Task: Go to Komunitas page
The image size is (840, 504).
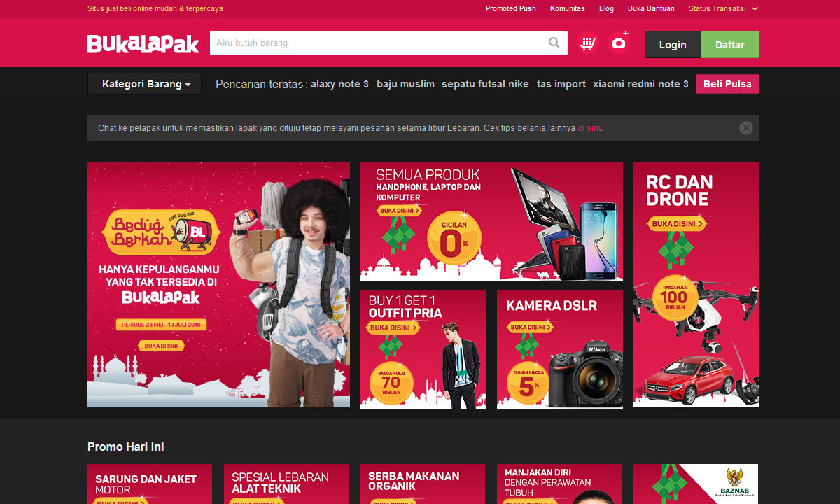Action: pyautogui.click(x=568, y=8)
